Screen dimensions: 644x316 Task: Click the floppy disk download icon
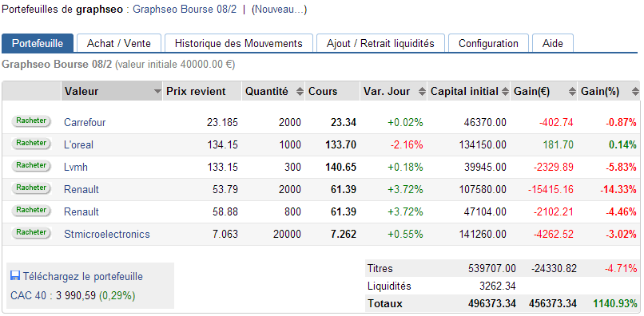[15, 276]
